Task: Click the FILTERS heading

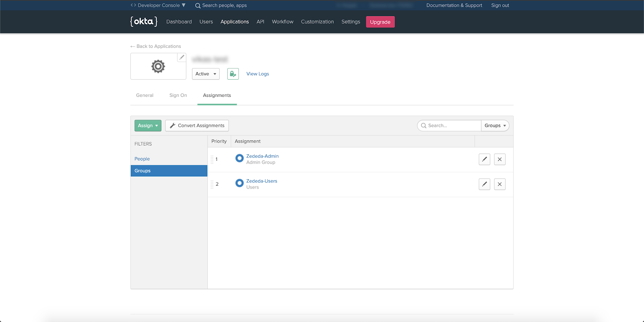Action: pyautogui.click(x=143, y=144)
